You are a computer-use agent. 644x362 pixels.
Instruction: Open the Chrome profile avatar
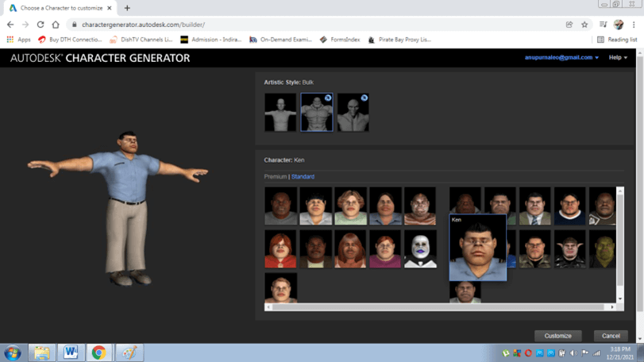[619, 25]
